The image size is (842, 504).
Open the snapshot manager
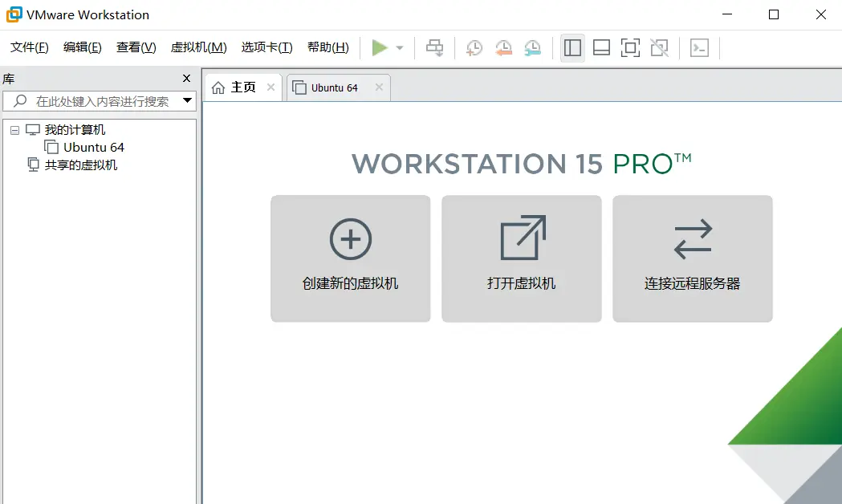pos(533,48)
